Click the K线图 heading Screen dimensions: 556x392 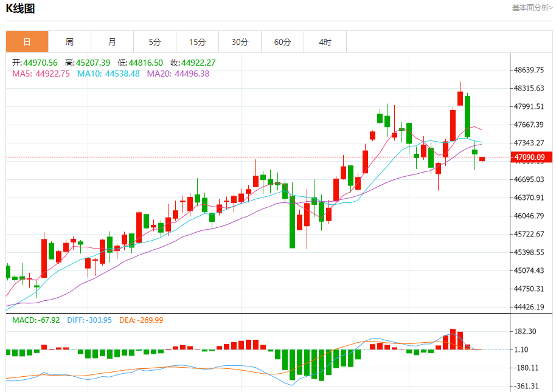[20, 9]
